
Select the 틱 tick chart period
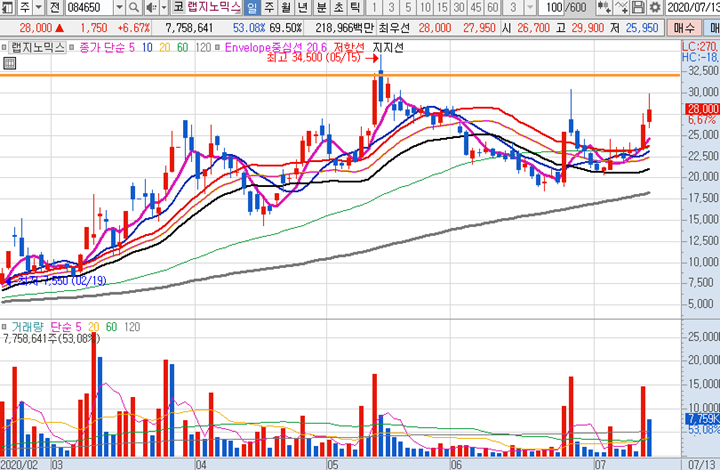pos(355,7)
